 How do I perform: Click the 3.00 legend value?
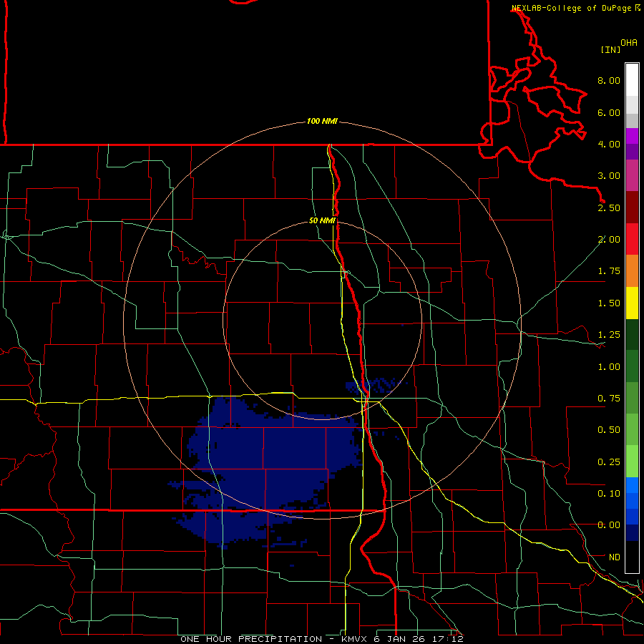click(x=609, y=176)
